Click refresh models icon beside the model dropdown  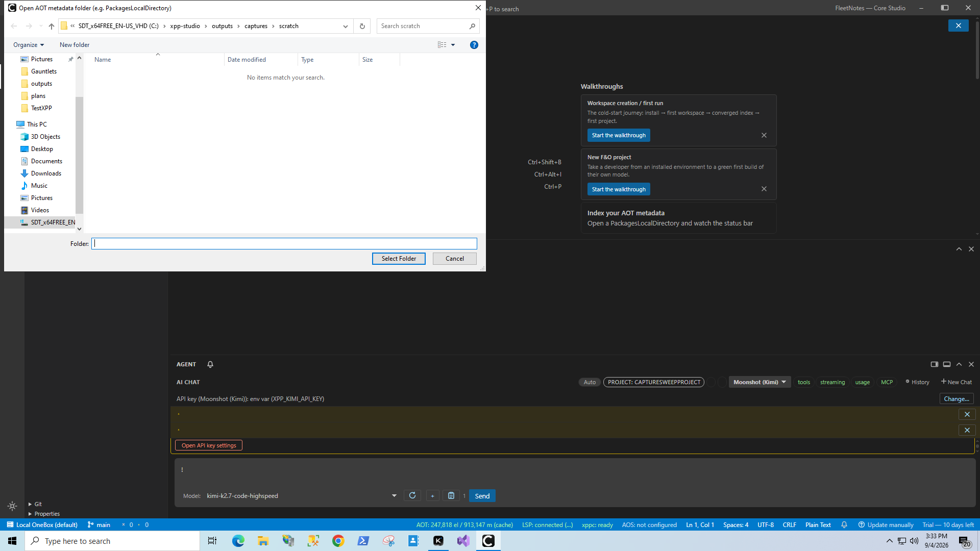point(412,495)
